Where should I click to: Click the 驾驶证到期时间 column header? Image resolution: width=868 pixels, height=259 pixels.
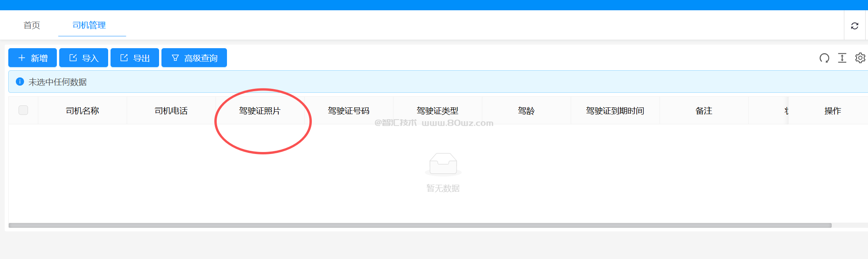pyautogui.click(x=615, y=111)
